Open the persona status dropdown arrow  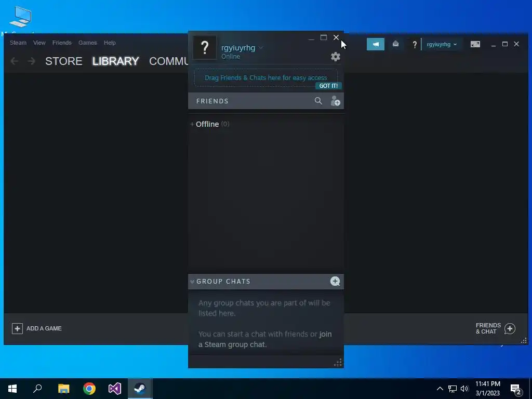tap(261, 48)
